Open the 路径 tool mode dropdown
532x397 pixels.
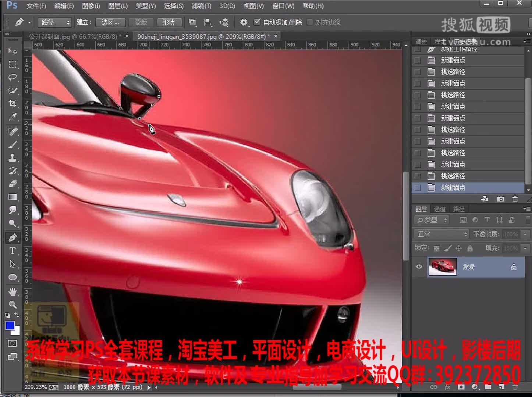pyautogui.click(x=54, y=22)
